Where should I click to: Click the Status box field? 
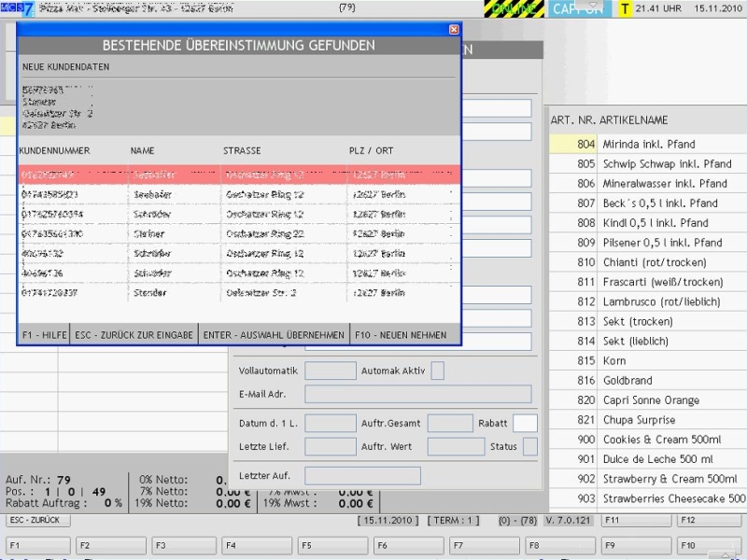click(x=530, y=446)
